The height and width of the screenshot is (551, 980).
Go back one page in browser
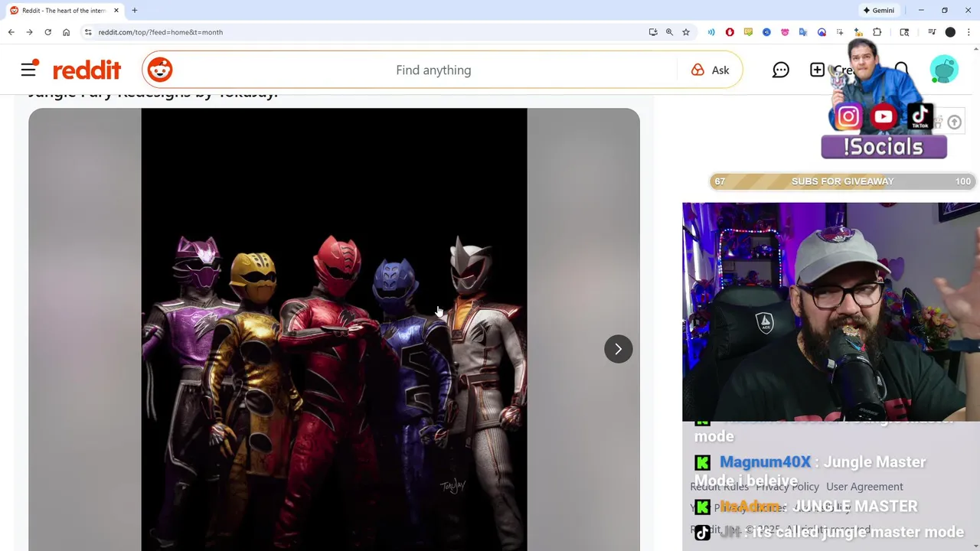point(11,32)
